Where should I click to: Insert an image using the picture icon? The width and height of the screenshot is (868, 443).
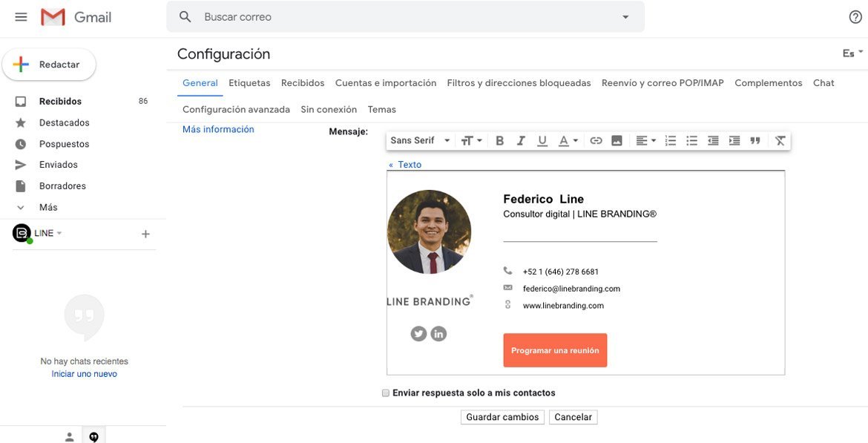point(617,141)
